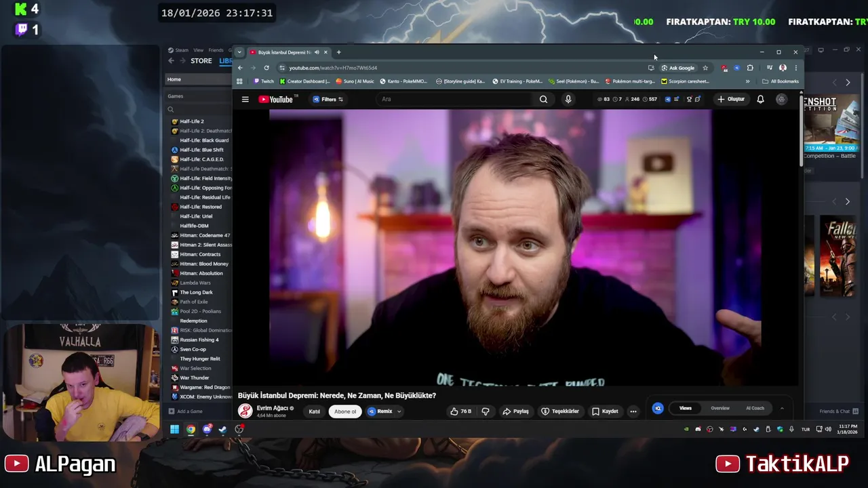Click the Evrim Ağacı channel avatar
This screenshot has width=868, height=488.
(x=245, y=411)
